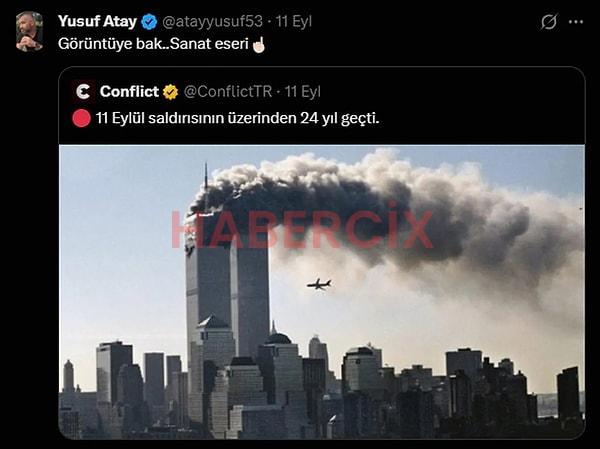Open the quoted '11 Eylül saldırısının' text
The image size is (600, 449).
coord(237,118)
